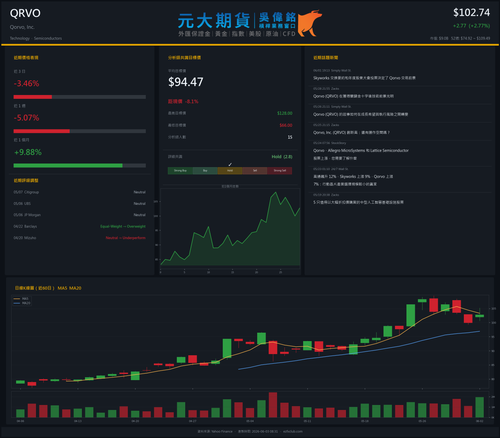Image resolution: width=500 pixels, height=438 pixels.
Task: Click the green bar under +9.88%
Action: tap(68, 166)
